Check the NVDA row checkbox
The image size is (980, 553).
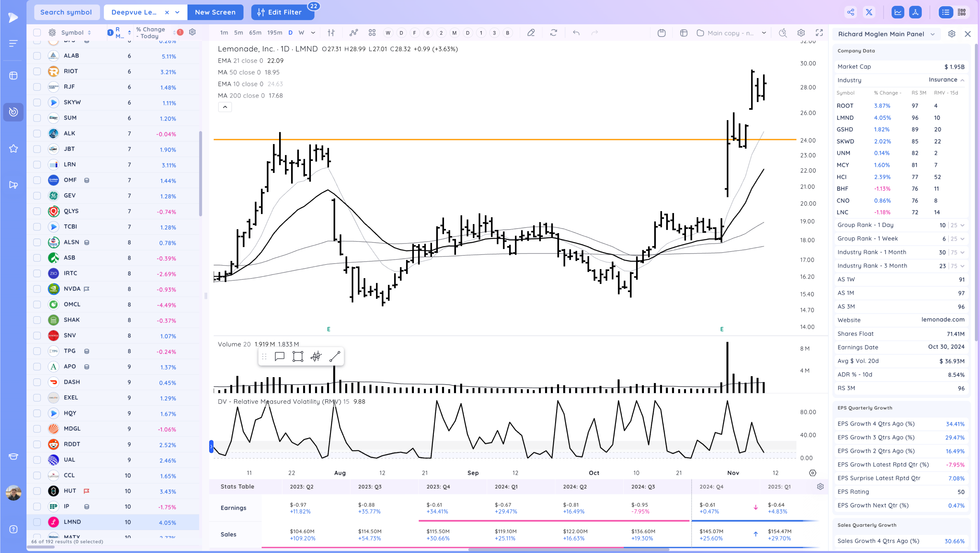coord(37,289)
